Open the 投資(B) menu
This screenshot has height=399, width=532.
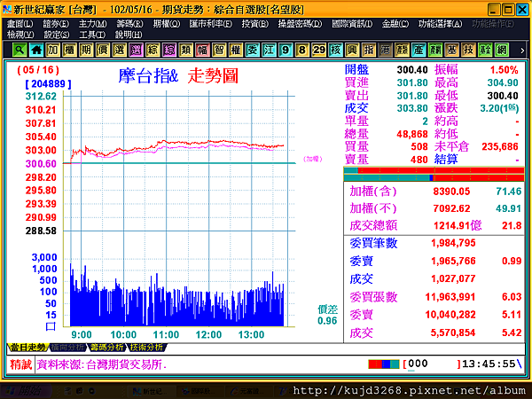(x=254, y=24)
